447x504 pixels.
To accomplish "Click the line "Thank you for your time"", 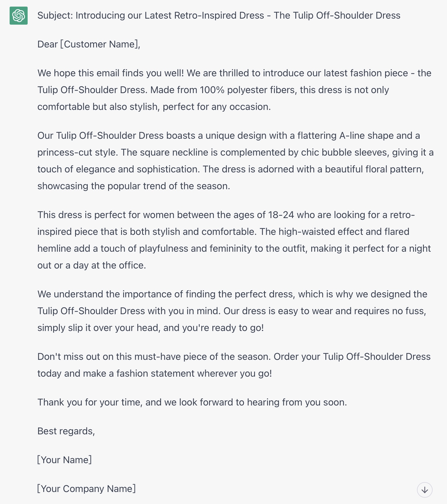I will coord(192,402).
